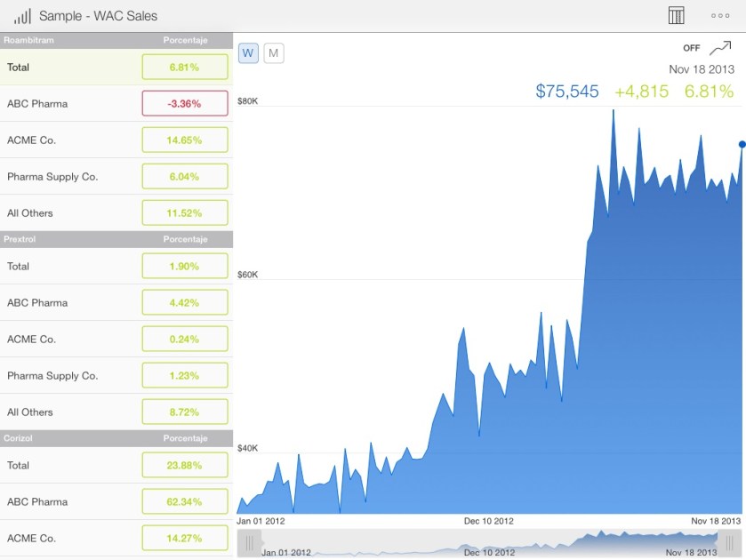The height and width of the screenshot is (560, 746).
Task: Click the left handle of the date range slider
Action: tap(250, 542)
